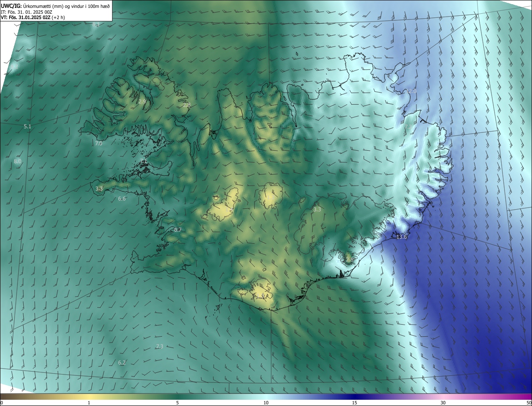Click the 2.9 value in the Westfjords
532x406 pixels.
coord(142,101)
